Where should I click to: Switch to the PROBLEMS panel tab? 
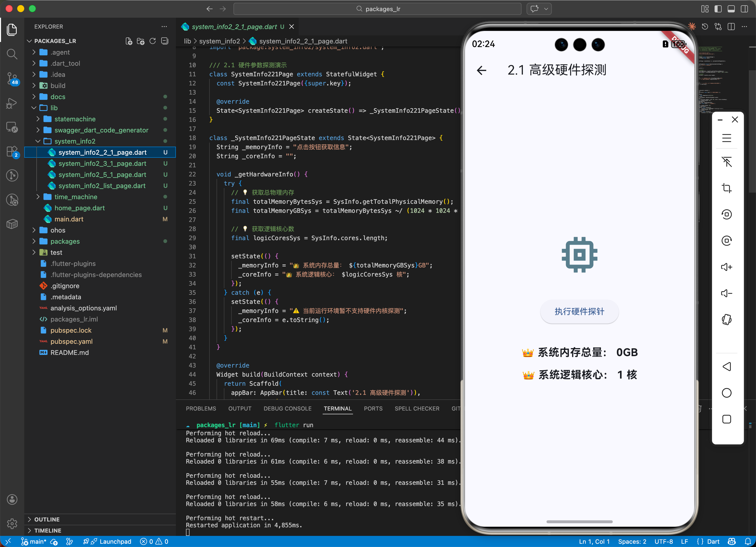[x=201, y=408]
